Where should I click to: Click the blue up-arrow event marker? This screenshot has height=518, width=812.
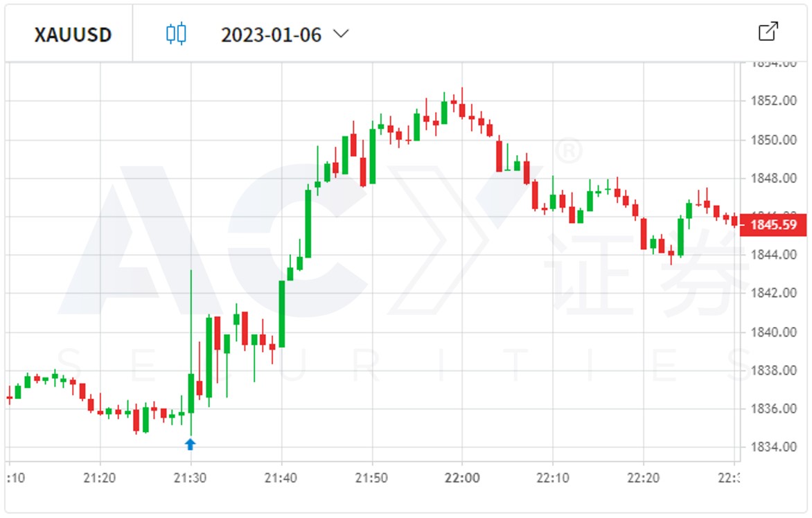point(191,444)
